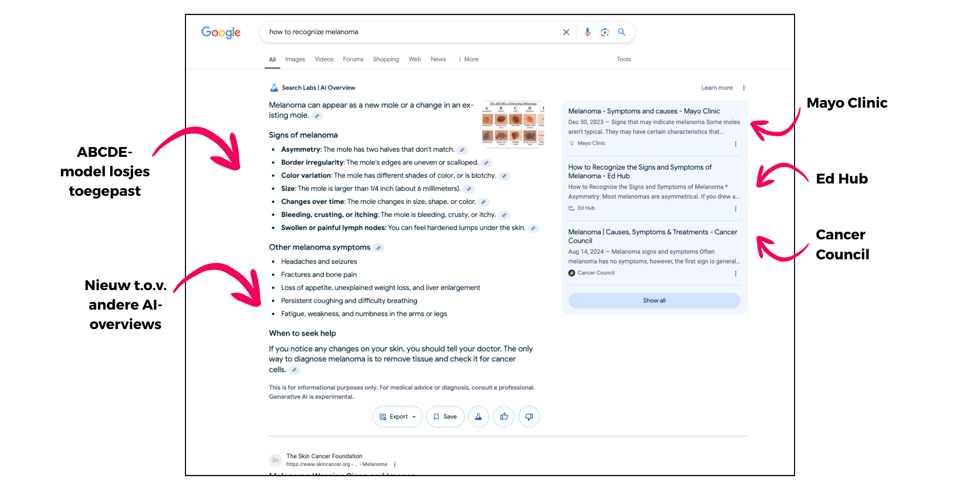Open link chip after Bleeding, crusting bullet
Viewport: 980px width, 490px height.
click(504, 215)
